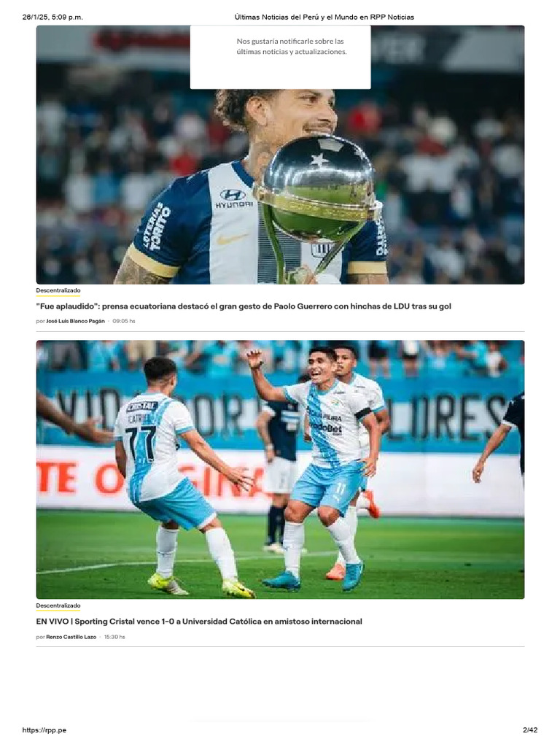Click the silver trophy in the first photo

point(316,200)
